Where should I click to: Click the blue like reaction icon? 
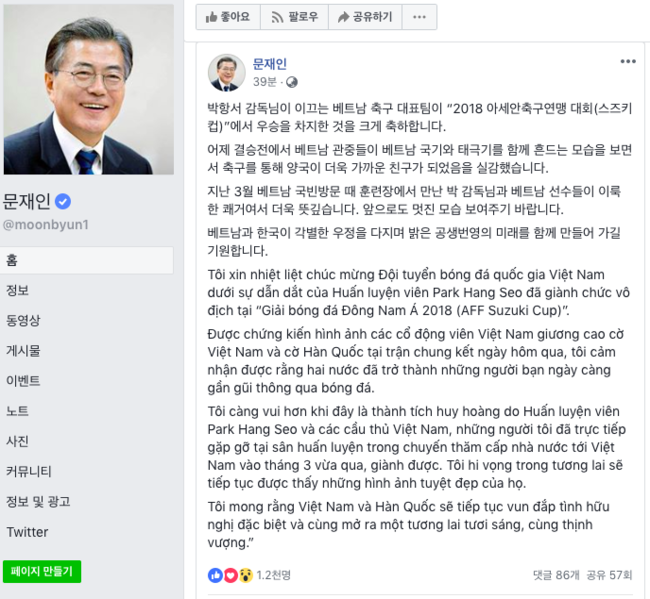[215, 575]
